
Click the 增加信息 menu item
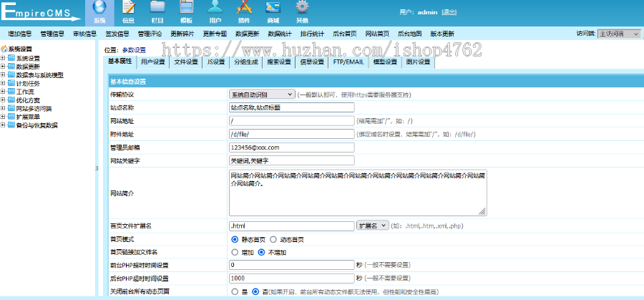click(20, 34)
